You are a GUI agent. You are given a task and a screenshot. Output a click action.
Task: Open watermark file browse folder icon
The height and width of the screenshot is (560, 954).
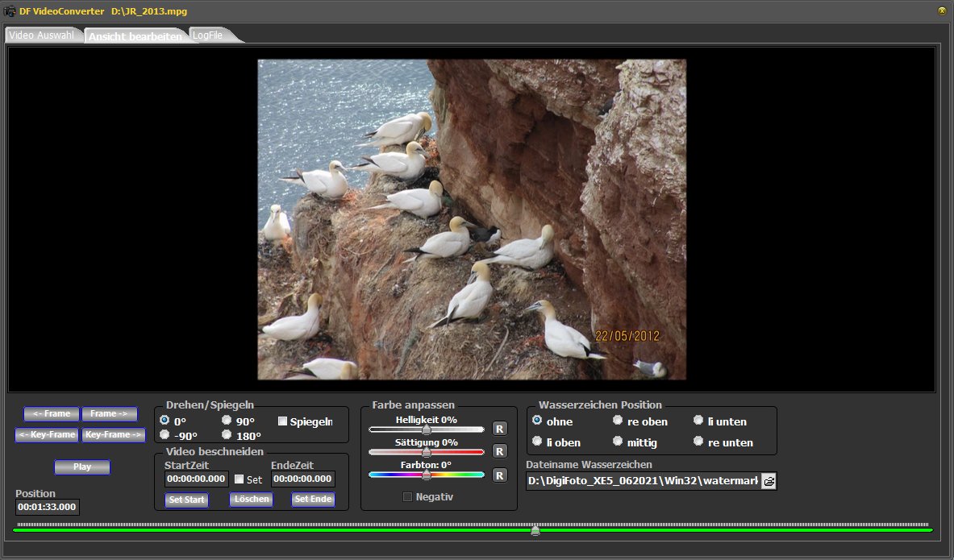coord(769,481)
